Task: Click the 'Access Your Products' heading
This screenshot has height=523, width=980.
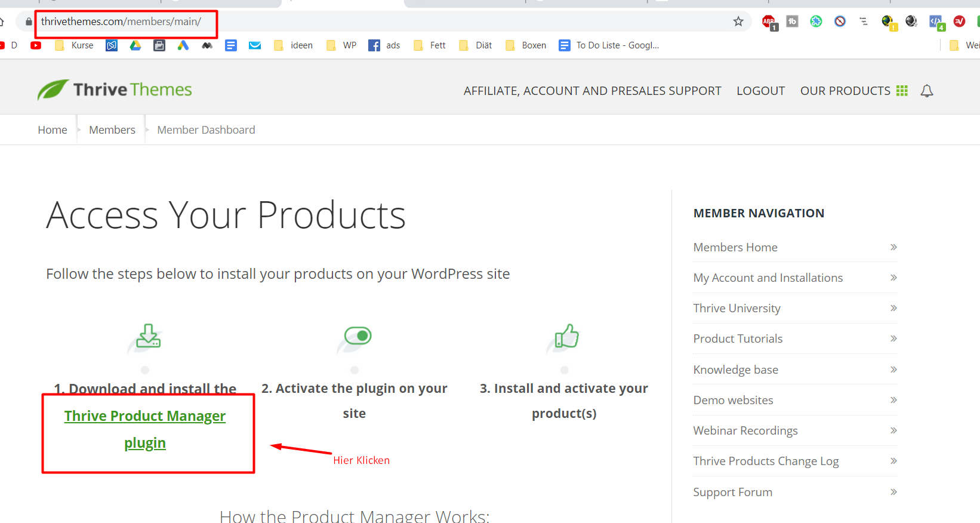Action: 226,215
